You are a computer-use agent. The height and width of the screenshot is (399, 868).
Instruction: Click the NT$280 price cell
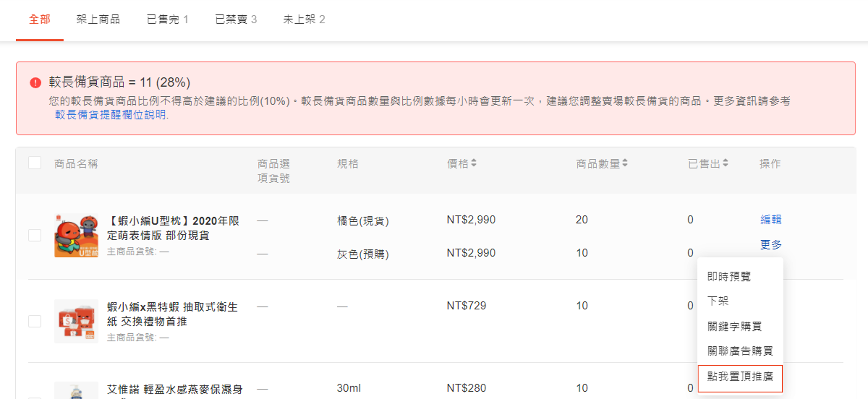coord(466,388)
